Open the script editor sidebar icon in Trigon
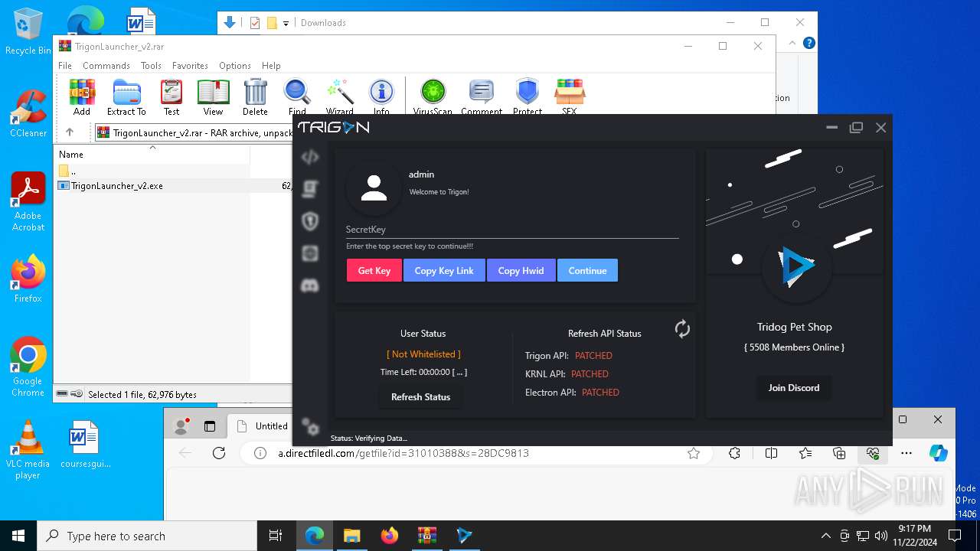 (310, 157)
